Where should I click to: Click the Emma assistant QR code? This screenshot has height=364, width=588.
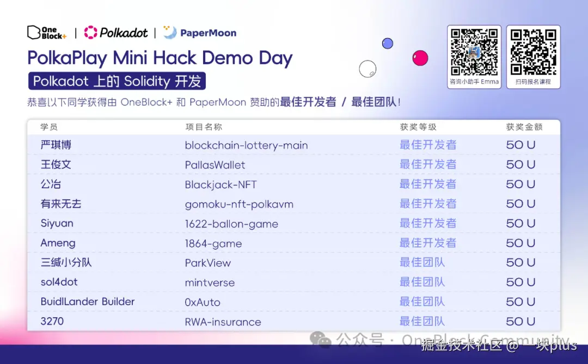point(474,52)
